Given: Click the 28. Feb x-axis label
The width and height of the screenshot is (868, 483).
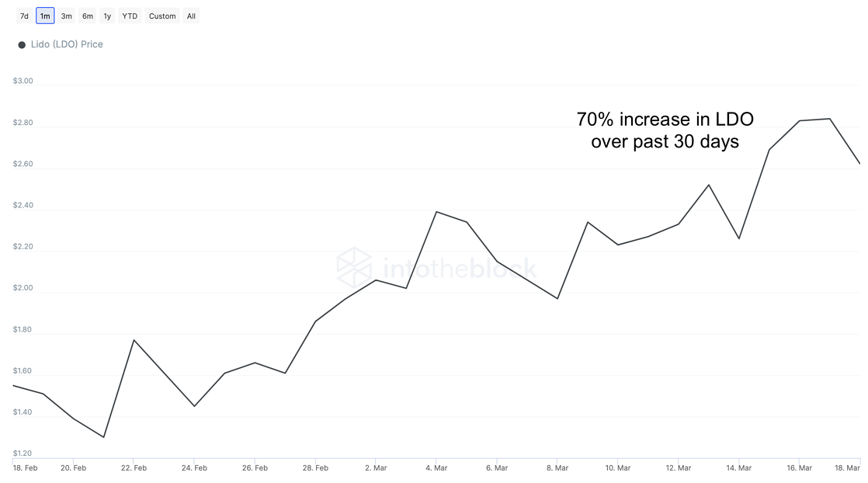Looking at the screenshot, I should point(315,468).
